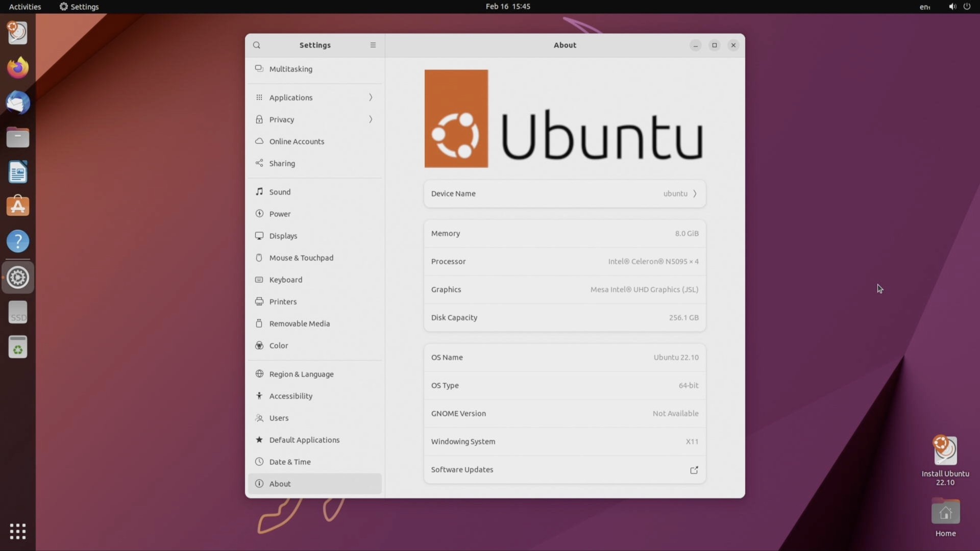Open Thunderbird Mail from the dock
Image resolution: width=980 pixels, height=551 pixels.
click(18, 103)
